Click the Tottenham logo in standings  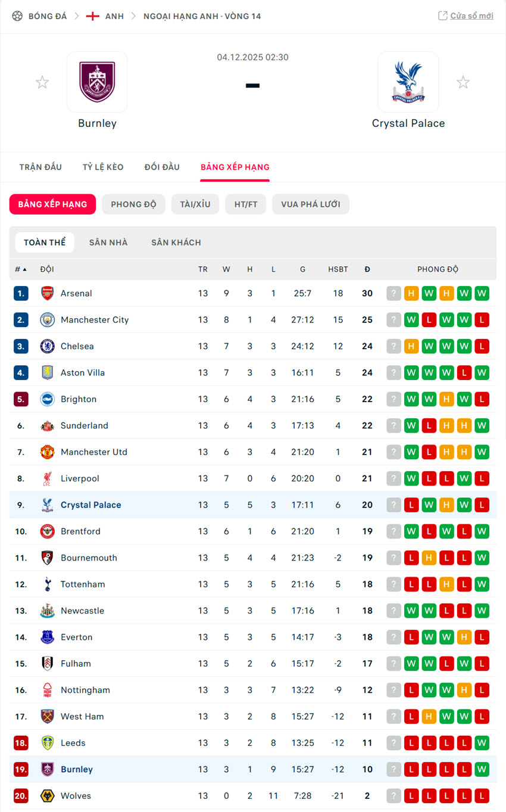[x=47, y=584]
